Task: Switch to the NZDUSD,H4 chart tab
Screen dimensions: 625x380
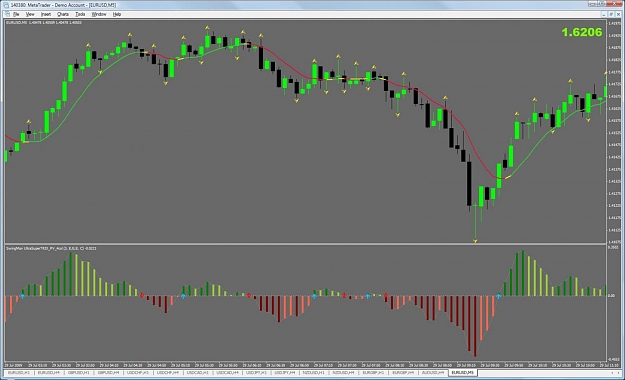Action: coord(344,372)
